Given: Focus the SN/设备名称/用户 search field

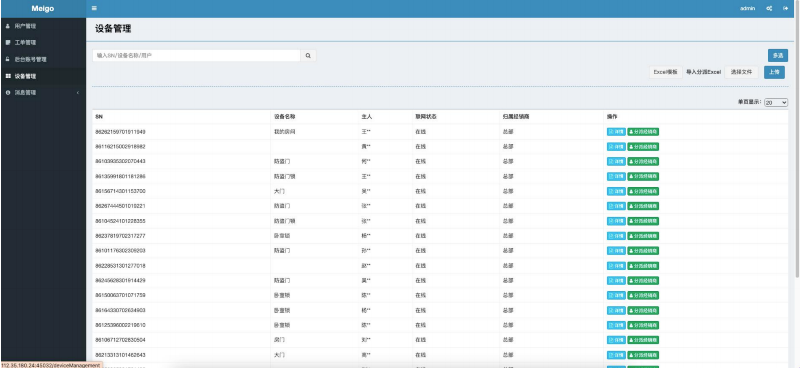Looking at the screenshot, I should point(196,56).
